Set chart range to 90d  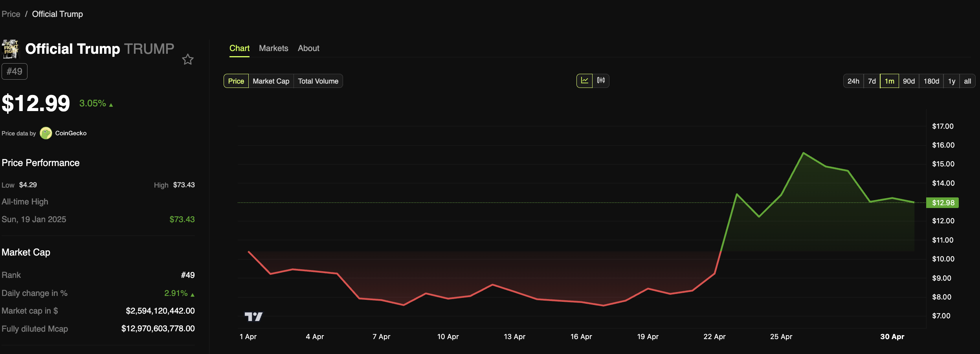click(x=909, y=81)
